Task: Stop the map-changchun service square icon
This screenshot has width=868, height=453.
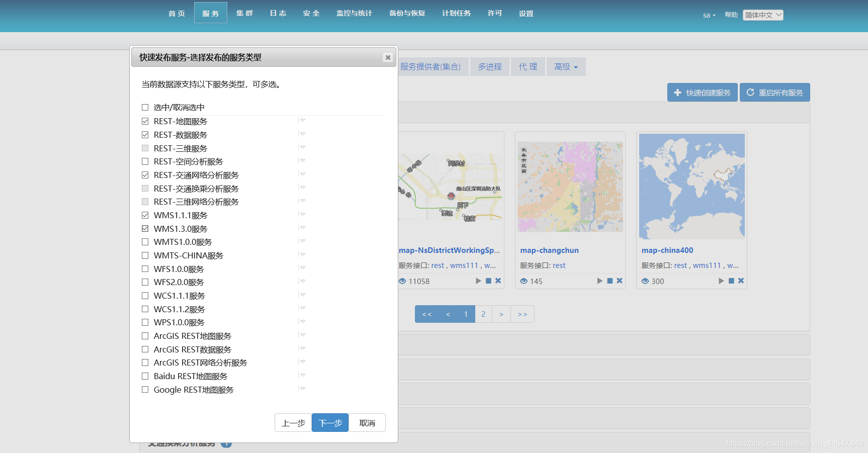Action: coord(610,281)
